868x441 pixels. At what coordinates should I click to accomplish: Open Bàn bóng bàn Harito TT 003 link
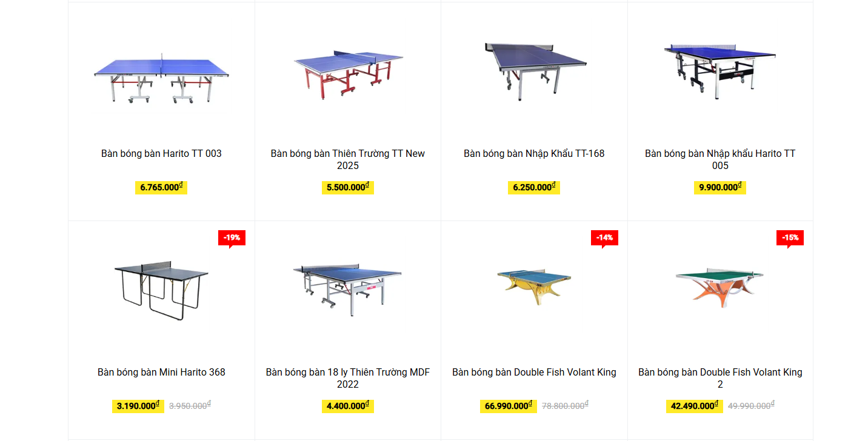tap(161, 154)
